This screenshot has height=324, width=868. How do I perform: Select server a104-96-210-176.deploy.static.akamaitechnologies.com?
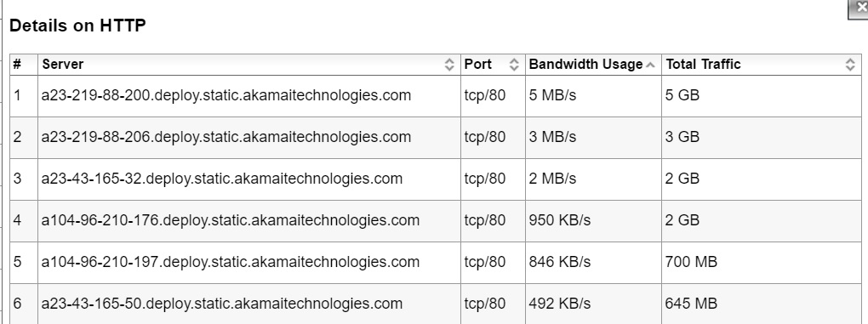click(231, 220)
